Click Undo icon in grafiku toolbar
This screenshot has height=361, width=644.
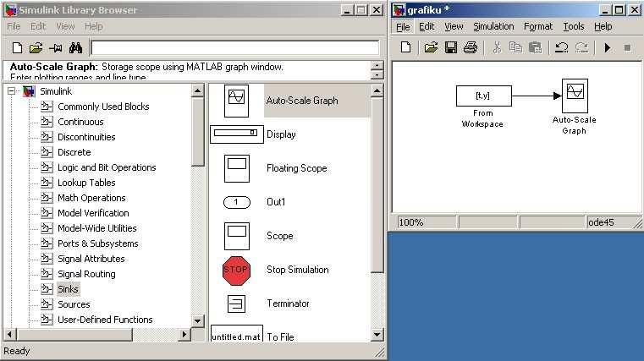coord(561,47)
